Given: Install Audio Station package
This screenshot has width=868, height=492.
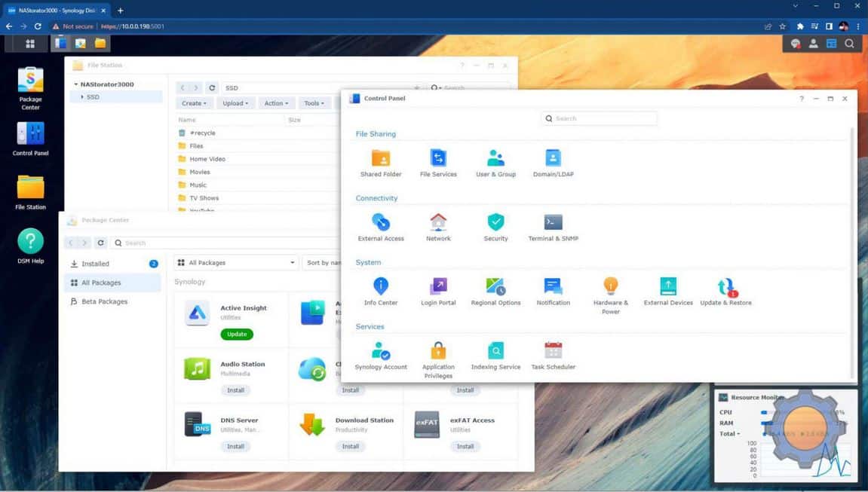Looking at the screenshot, I should [235, 390].
